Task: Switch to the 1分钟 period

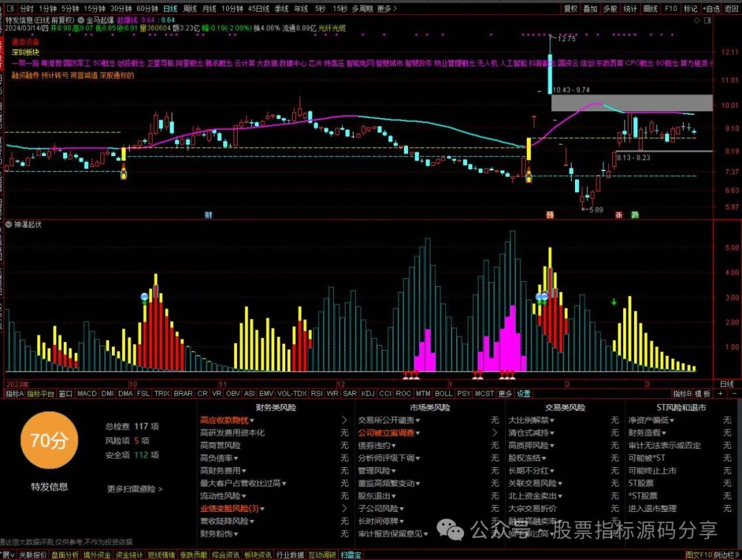Action: (47, 8)
